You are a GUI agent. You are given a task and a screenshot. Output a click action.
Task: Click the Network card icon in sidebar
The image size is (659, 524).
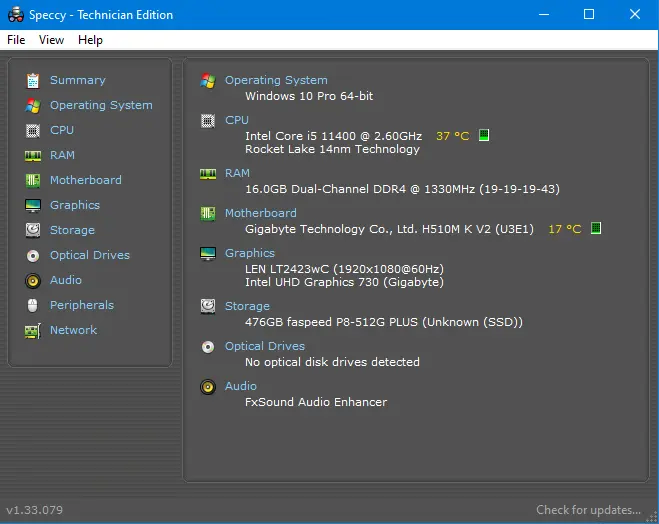(x=33, y=331)
